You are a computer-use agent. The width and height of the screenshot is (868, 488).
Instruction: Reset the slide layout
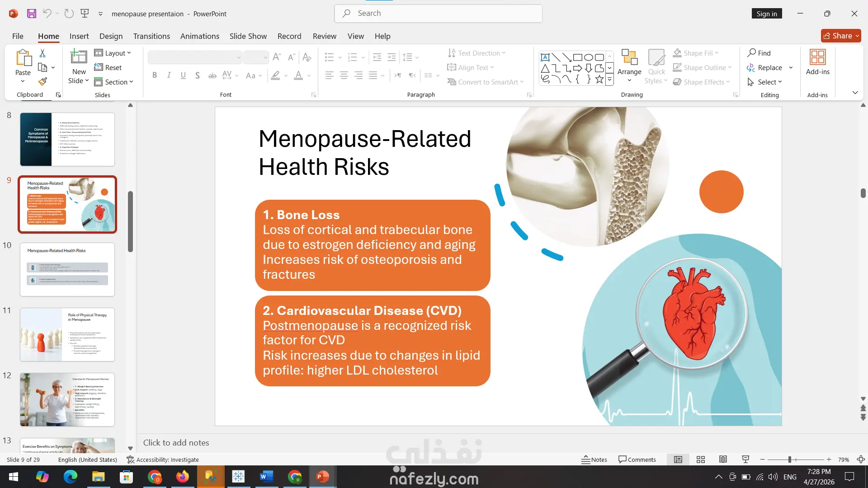[108, 67]
